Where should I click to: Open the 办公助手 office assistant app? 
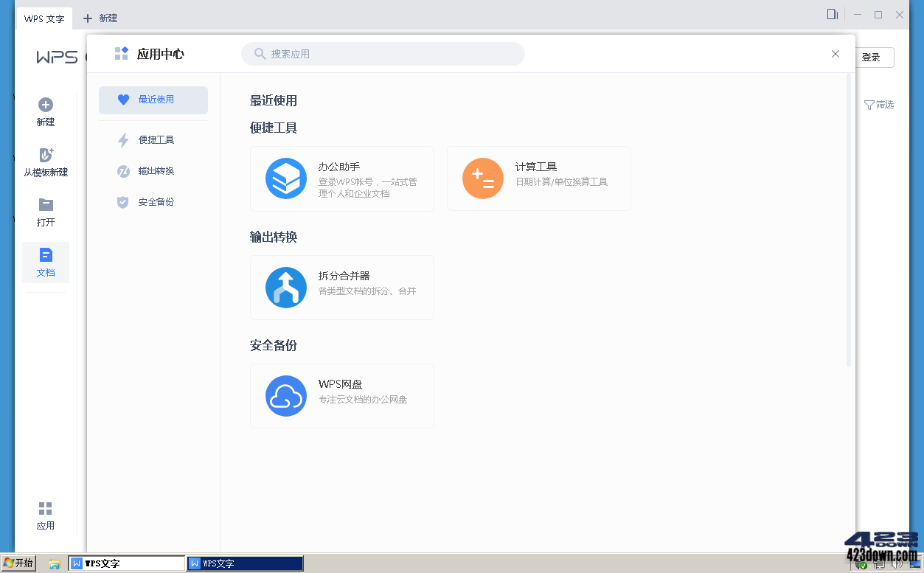click(x=341, y=178)
